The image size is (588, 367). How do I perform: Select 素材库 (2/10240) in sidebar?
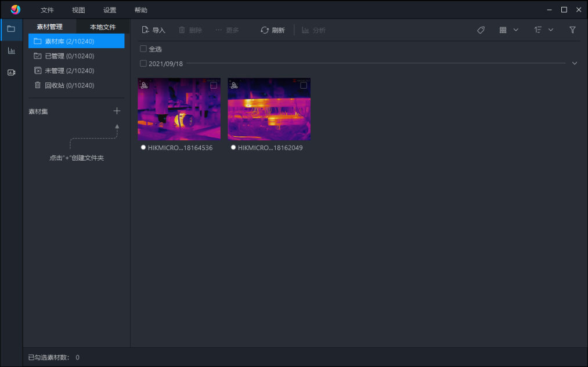click(x=77, y=41)
